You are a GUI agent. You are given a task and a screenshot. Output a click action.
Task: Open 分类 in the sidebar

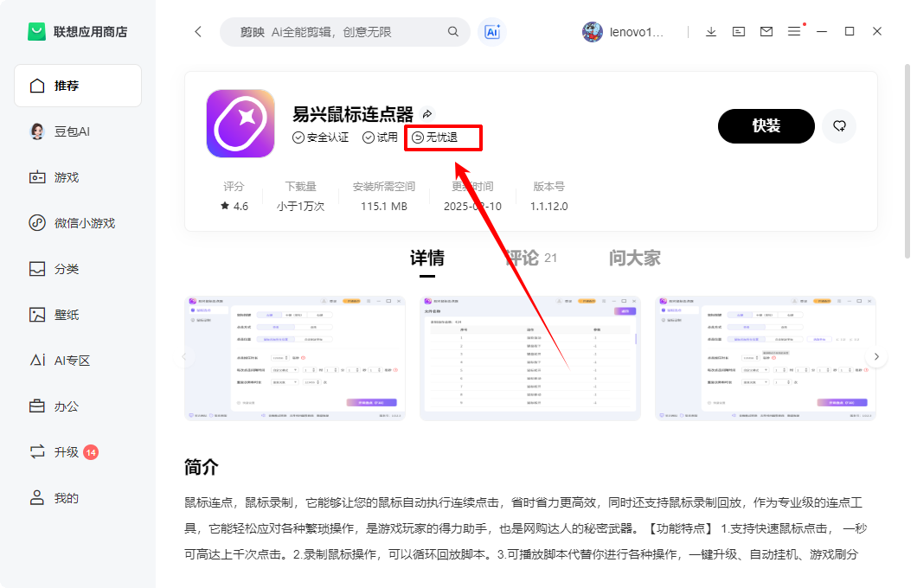(78, 269)
